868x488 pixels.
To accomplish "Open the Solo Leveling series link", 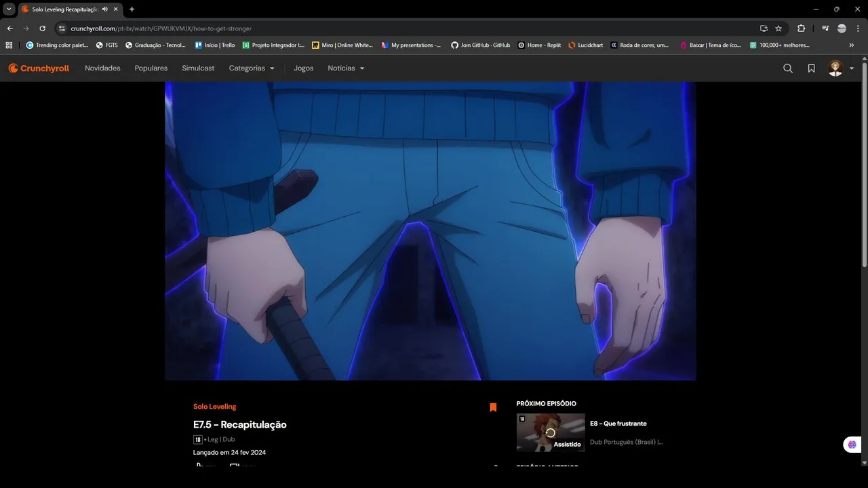I will [215, 407].
